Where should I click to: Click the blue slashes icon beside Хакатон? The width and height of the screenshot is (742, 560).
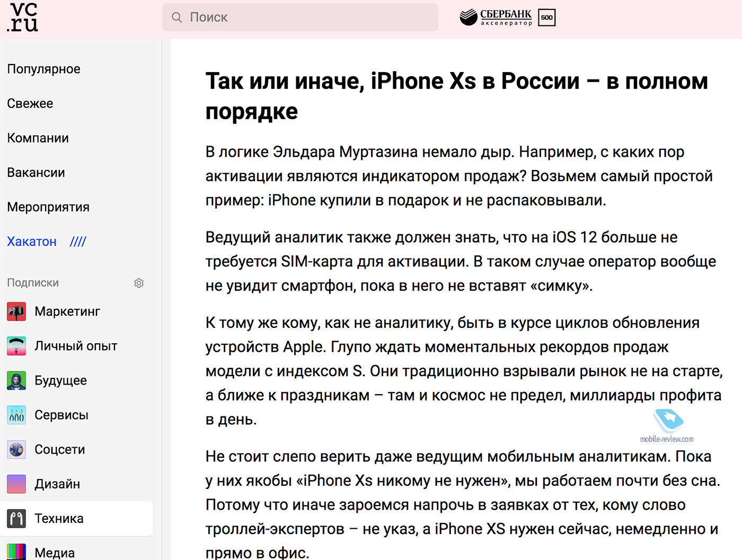tap(78, 242)
